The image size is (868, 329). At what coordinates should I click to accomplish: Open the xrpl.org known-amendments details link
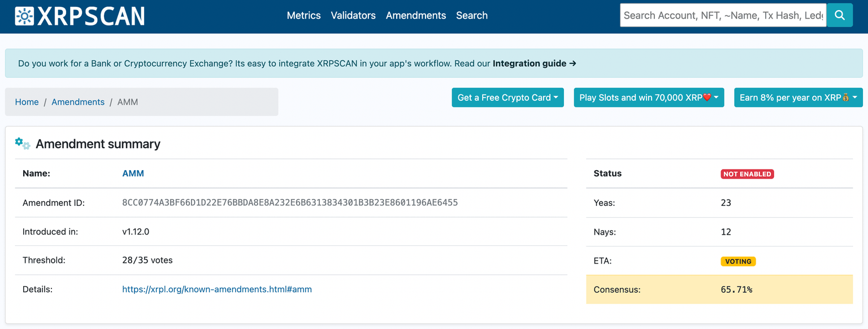(x=217, y=289)
